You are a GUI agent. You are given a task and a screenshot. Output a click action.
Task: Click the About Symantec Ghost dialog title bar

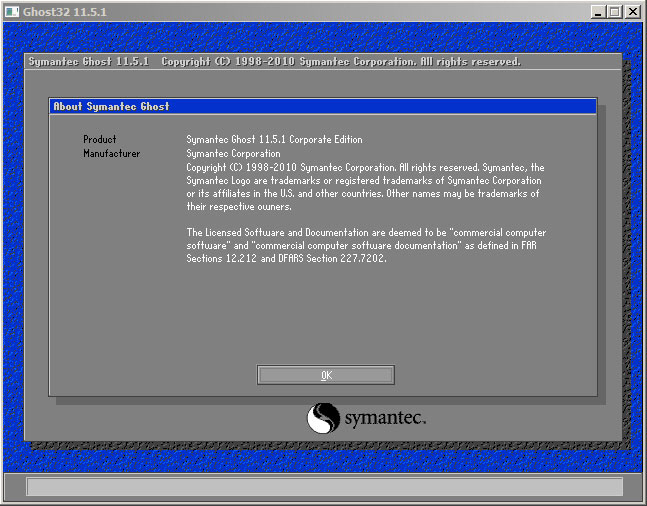(323, 106)
